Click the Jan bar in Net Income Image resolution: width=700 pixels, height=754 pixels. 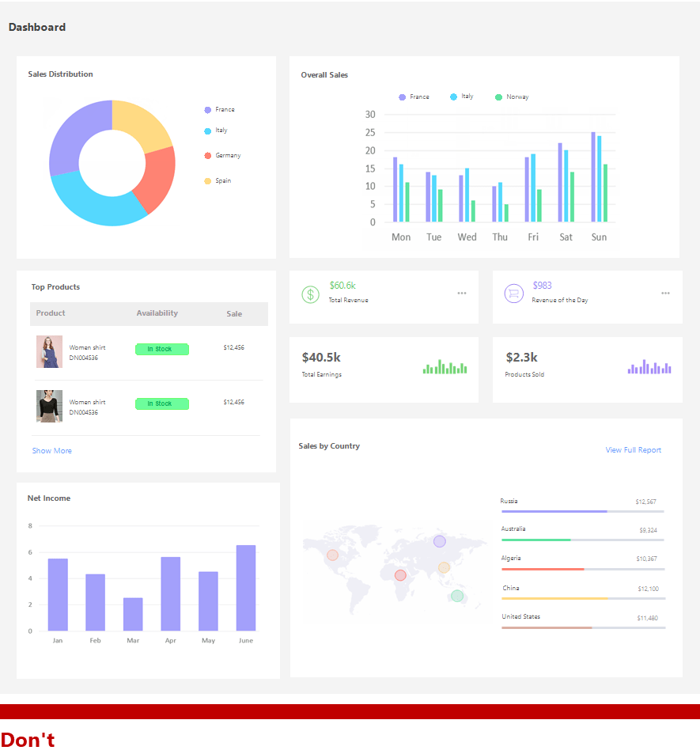(x=58, y=594)
